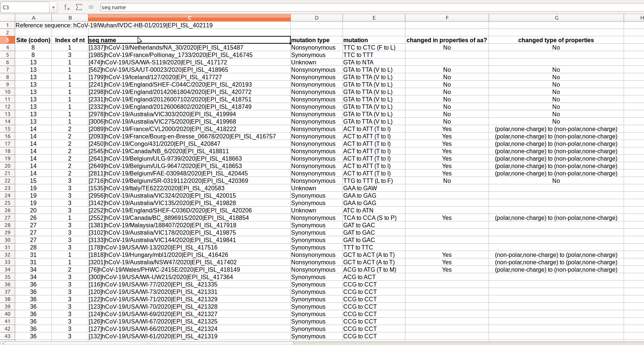Select column B header
The height and width of the screenshot is (345, 644).
coord(70,18)
